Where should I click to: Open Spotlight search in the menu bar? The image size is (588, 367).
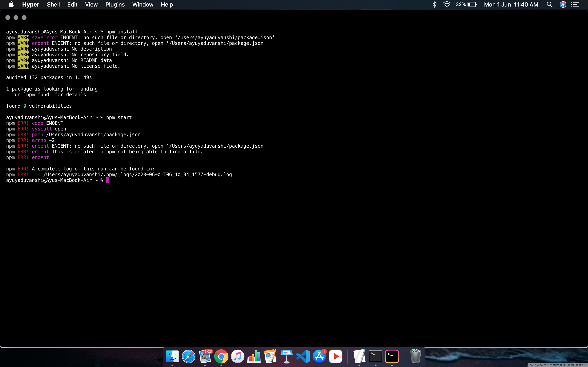(550, 5)
